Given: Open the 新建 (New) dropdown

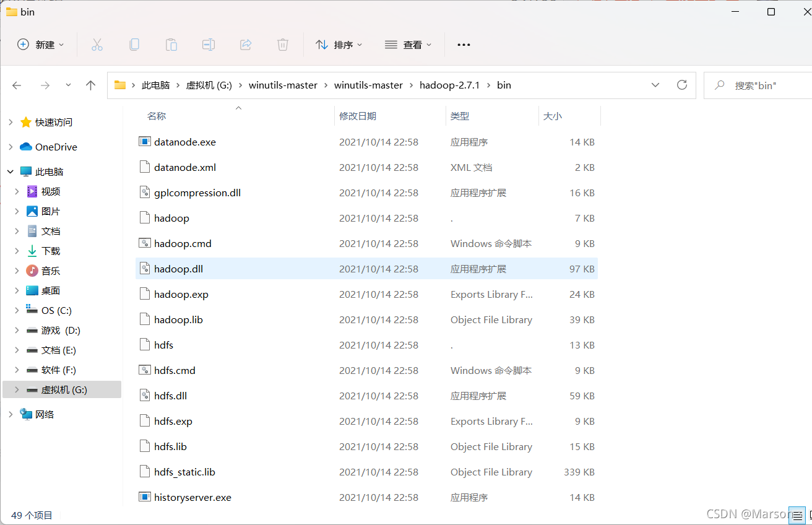Looking at the screenshot, I should [x=41, y=45].
